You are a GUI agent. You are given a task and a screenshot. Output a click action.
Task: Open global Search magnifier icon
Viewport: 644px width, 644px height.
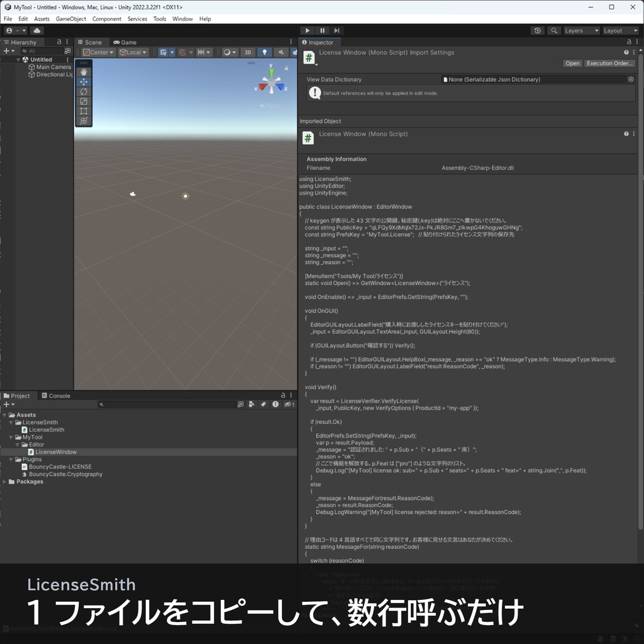pyautogui.click(x=554, y=30)
